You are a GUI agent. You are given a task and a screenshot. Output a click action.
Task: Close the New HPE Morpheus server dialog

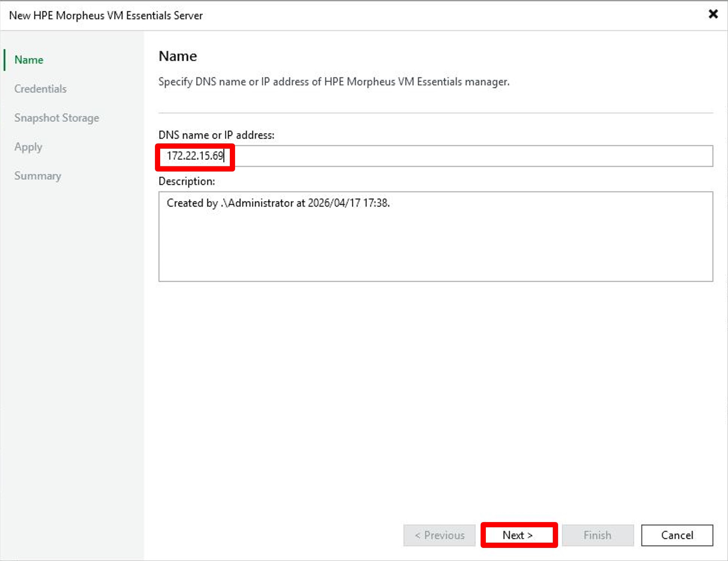click(x=713, y=14)
